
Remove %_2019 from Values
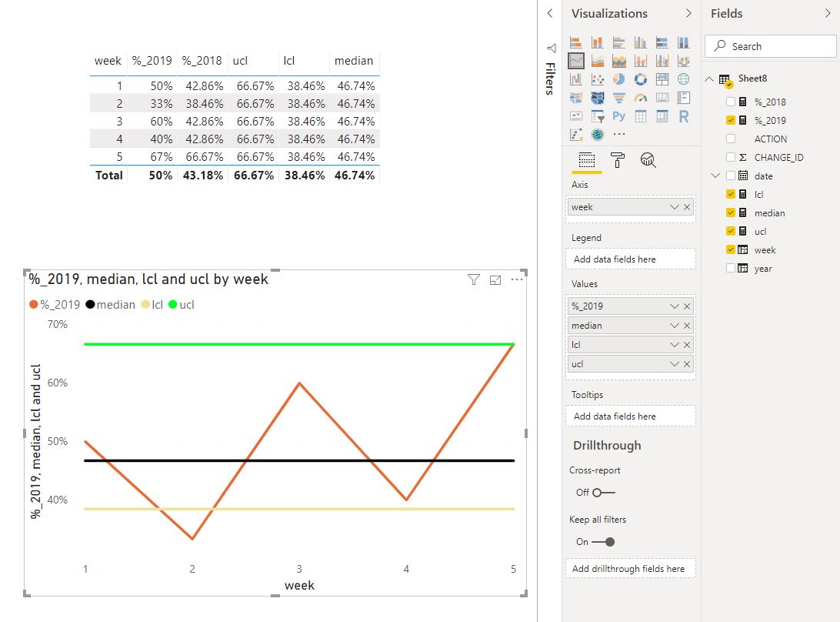(x=687, y=306)
